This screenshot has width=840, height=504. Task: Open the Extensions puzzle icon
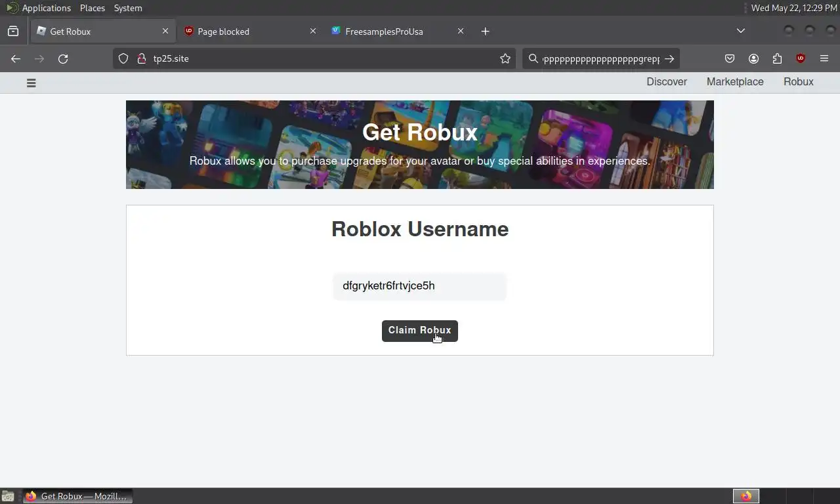777,58
